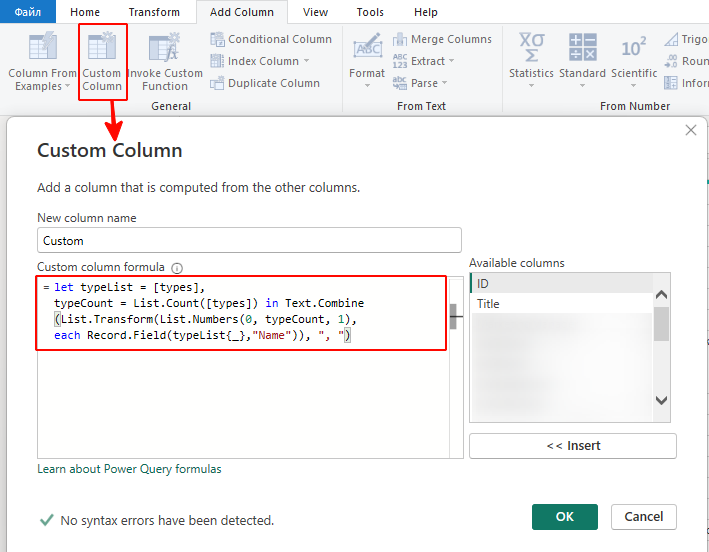Click the << Insert button

(x=572, y=446)
